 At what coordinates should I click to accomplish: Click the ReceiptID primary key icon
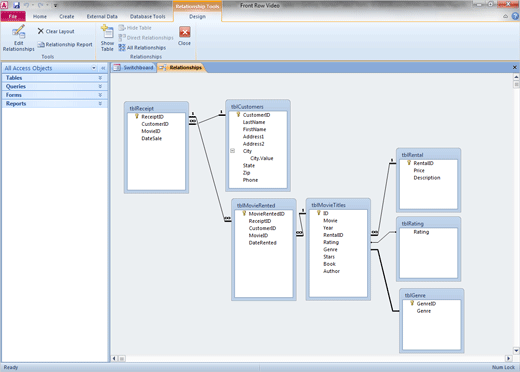[x=137, y=116]
